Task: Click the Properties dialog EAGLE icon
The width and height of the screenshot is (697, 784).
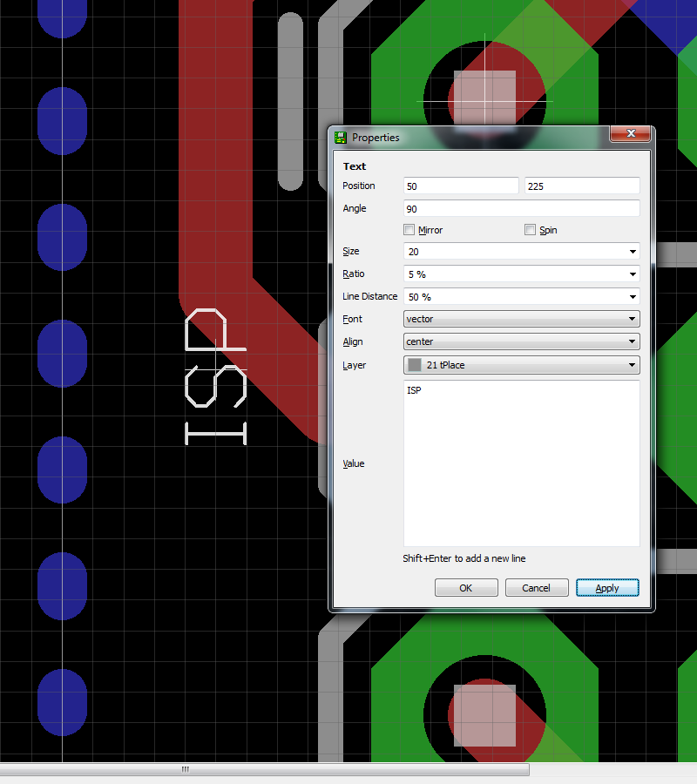Action: point(341,138)
